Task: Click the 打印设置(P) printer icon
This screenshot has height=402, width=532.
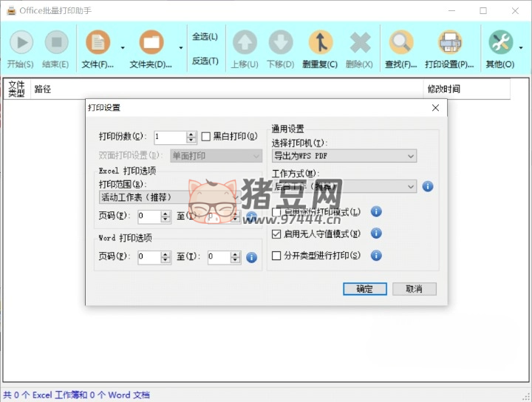Action: [449, 42]
